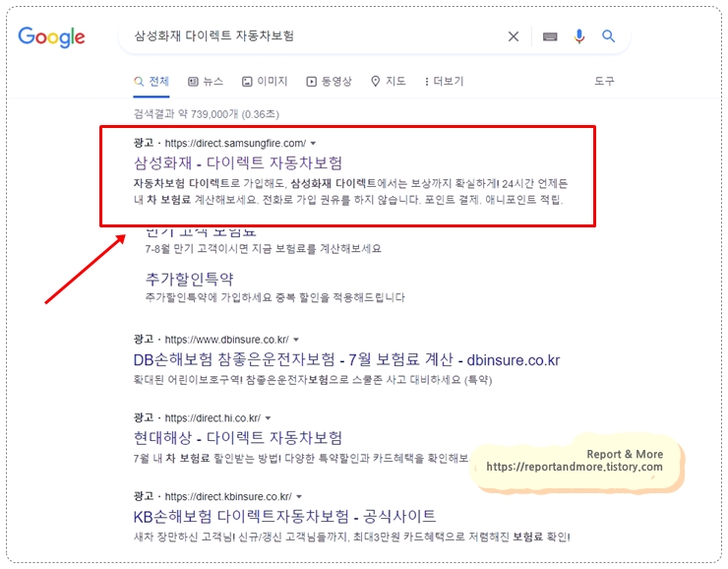This screenshot has width=728, height=569.
Task: Open 현대해상 - 다이렉트 자동차보험 link
Action: coord(238,437)
